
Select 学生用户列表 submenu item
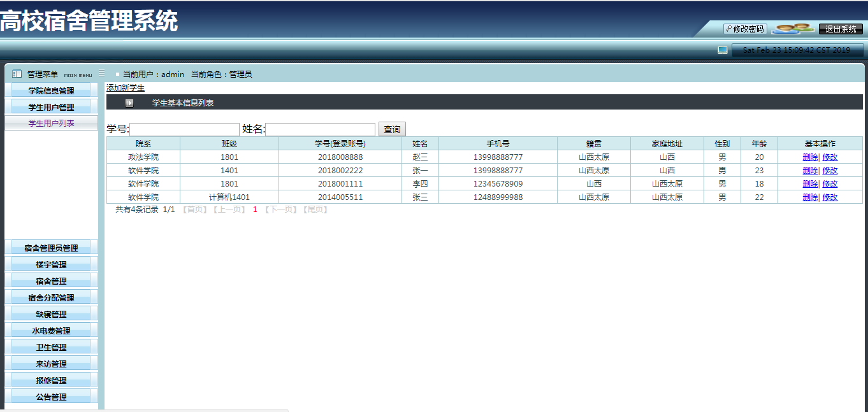tap(51, 123)
